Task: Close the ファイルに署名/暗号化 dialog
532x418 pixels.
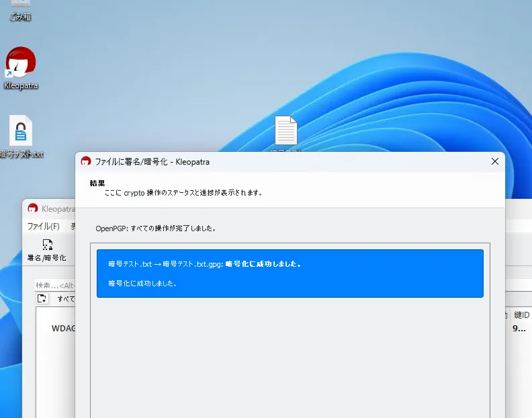Action: pos(494,161)
